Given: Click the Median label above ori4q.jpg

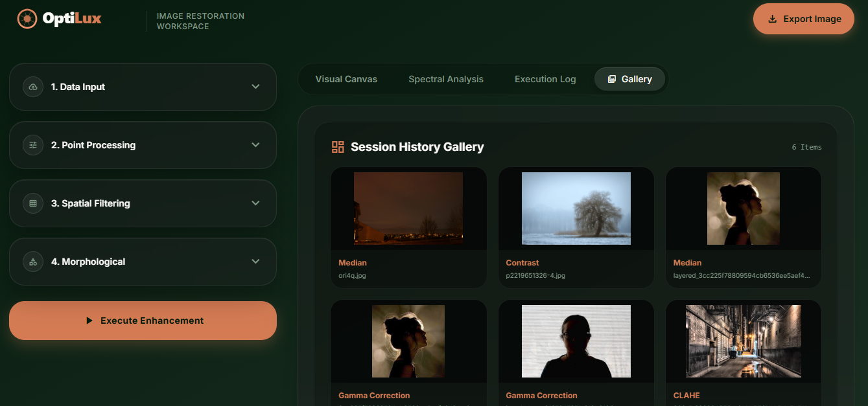Looking at the screenshot, I should point(353,263).
